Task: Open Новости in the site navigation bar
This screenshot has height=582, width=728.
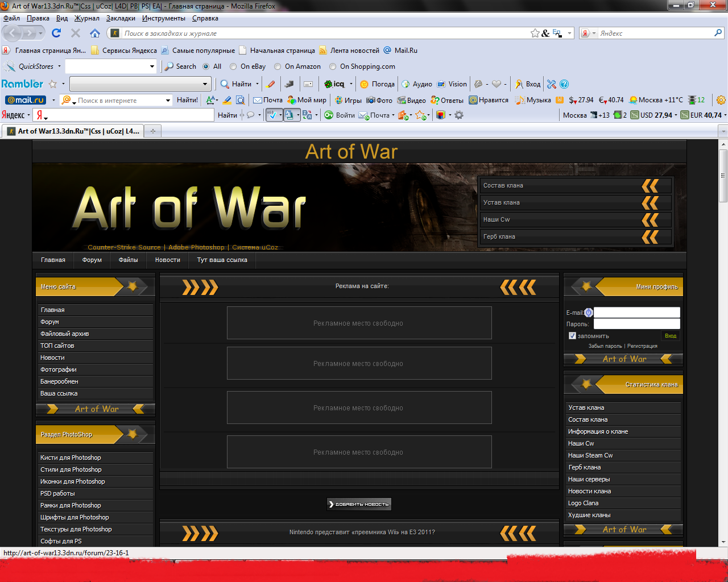Action: click(168, 260)
